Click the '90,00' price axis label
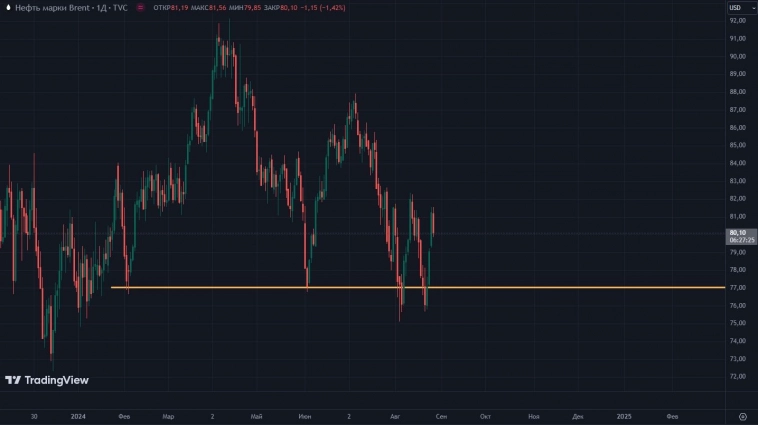758x425 pixels. (737, 57)
